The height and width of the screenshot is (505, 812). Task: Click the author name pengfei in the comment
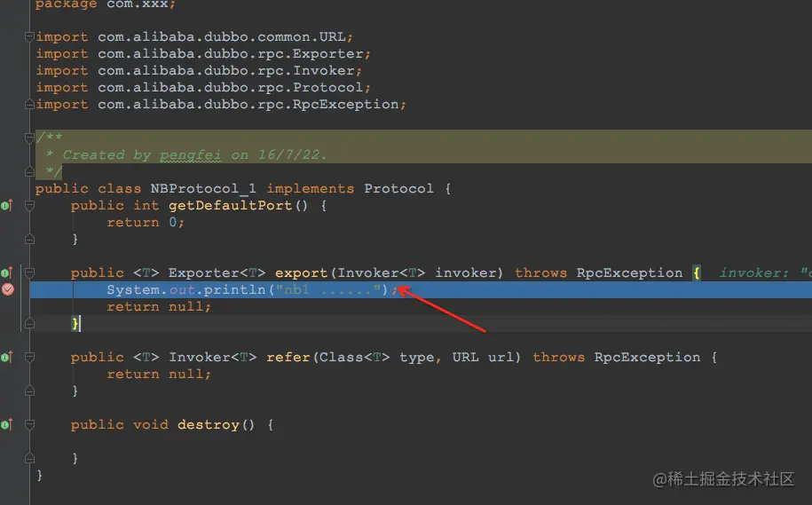tap(190, 154)
